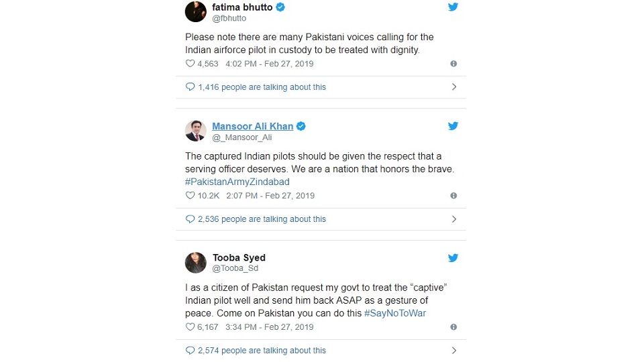Open info icon on fatima bhutto tweet

click(x=453, y=64)
